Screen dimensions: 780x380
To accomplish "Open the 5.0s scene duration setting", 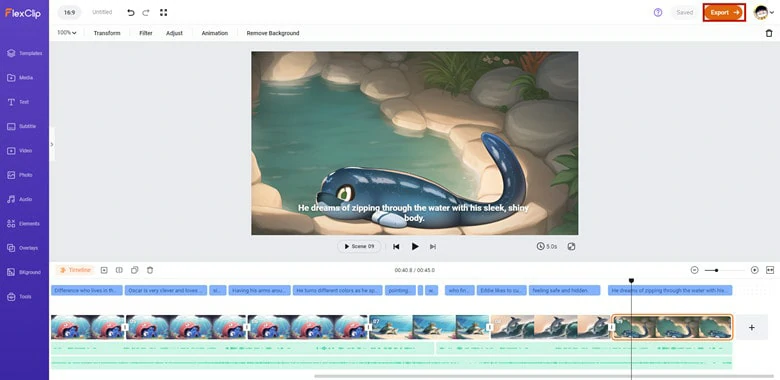I will pyautogui.click(x=546, y=246).
